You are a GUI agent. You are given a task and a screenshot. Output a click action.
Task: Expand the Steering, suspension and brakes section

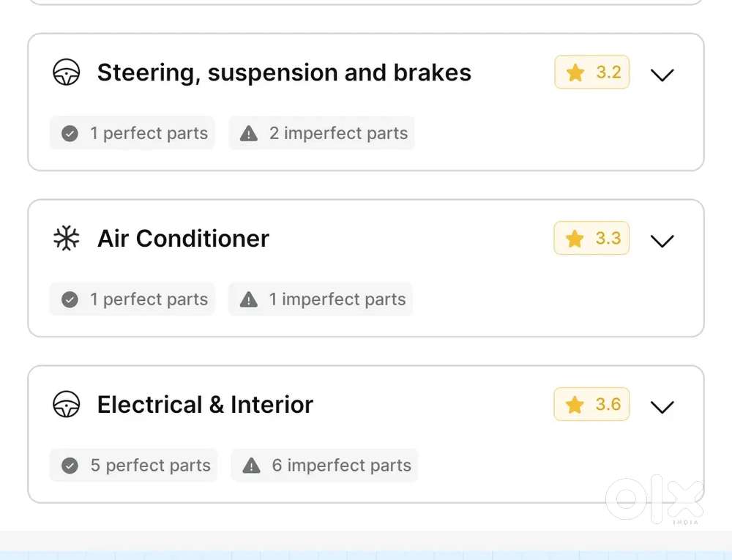click(x=662, y=74)
